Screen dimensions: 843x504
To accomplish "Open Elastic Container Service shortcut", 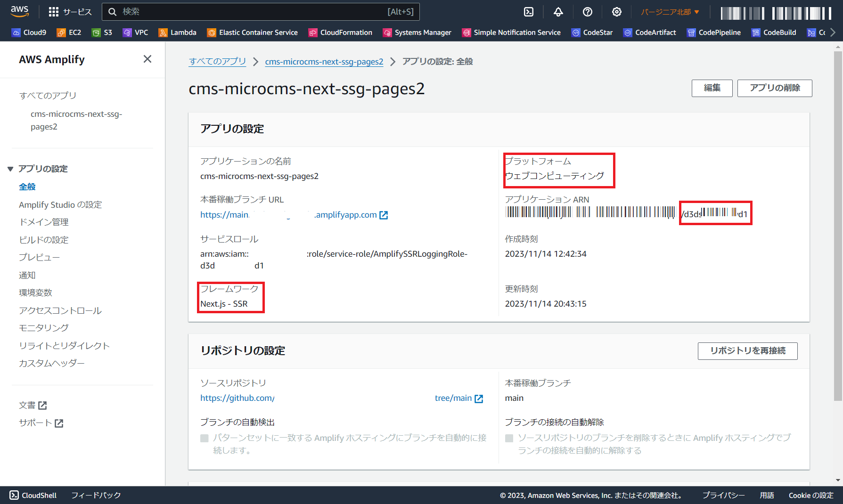I will tap(253, 33).
